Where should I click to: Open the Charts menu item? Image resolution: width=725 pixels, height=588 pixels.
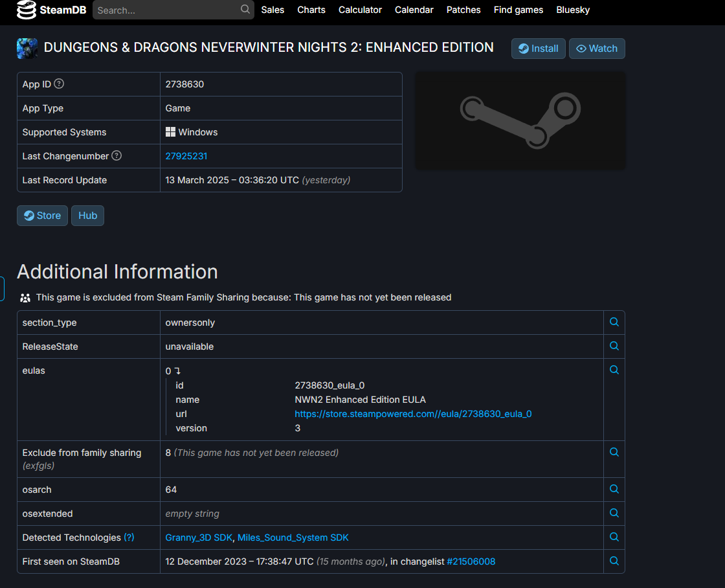311,10
